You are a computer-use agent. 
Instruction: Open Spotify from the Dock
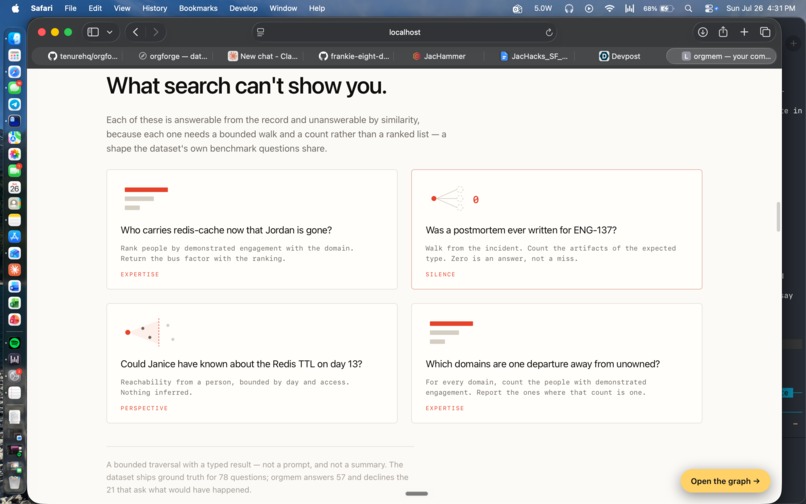tap(14, 343)
